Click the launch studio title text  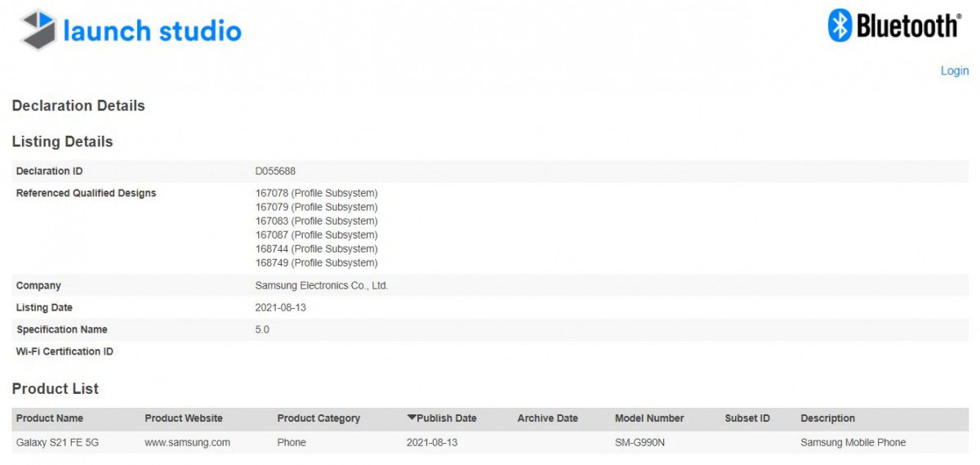(153, 31)
